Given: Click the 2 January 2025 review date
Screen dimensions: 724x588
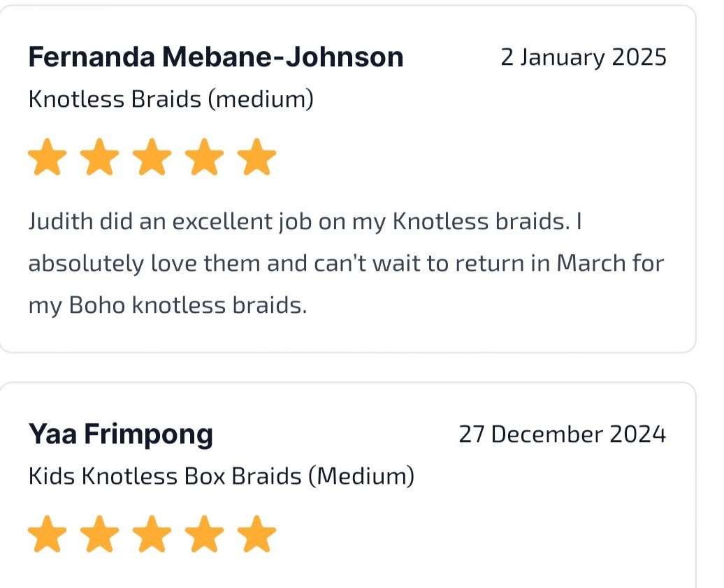Looking at the screenshot, I should [584, 57].
